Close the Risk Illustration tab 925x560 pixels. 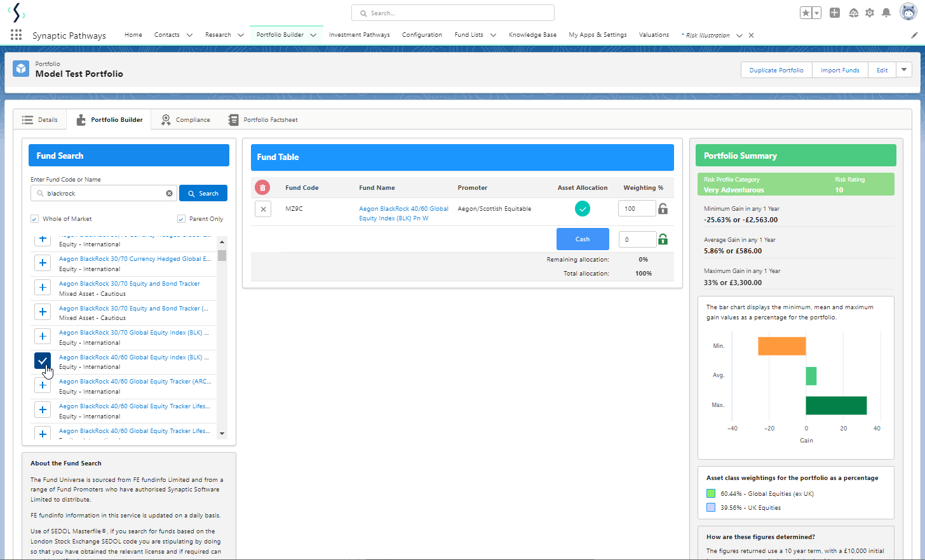click(x=751, y=36)
